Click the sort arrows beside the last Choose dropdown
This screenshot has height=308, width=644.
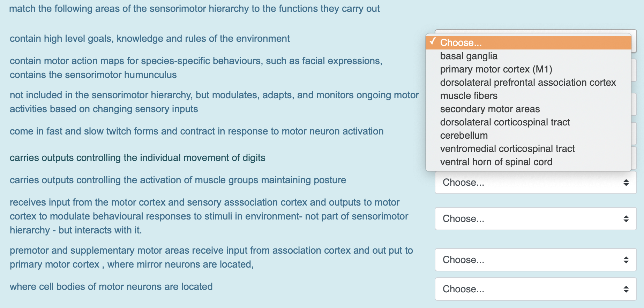pyautogui.click(x=627, y=289)
